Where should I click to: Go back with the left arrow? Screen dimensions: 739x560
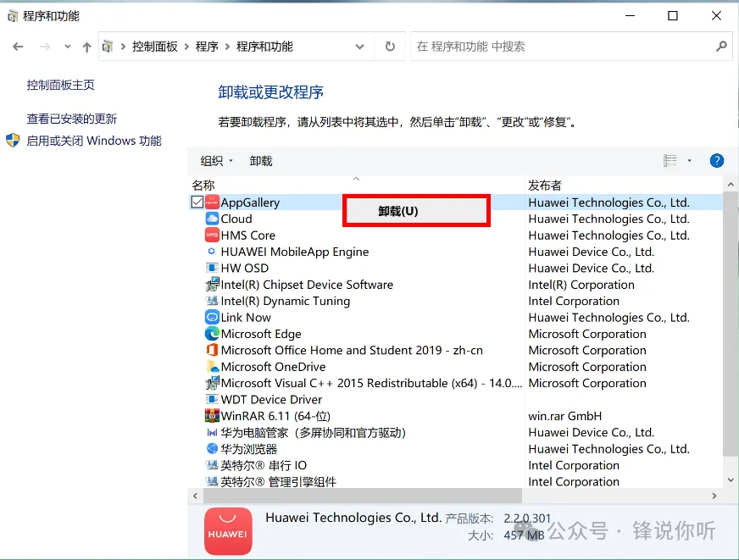click(x=18, y=47)
